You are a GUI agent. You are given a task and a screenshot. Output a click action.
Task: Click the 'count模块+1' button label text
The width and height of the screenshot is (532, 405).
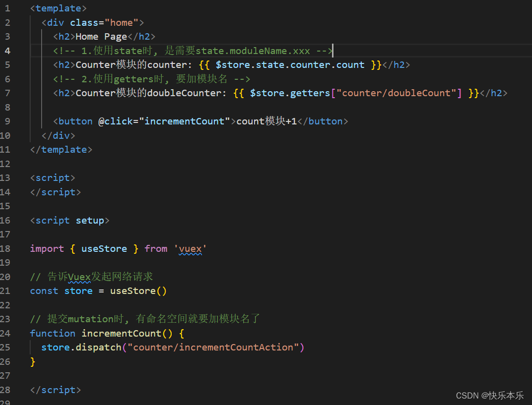tap(266, 121)
